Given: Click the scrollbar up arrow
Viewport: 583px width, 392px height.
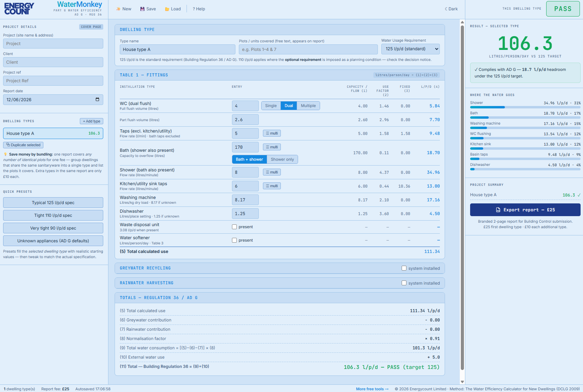Looking at the screenshot, I should [x=462, y=22].
